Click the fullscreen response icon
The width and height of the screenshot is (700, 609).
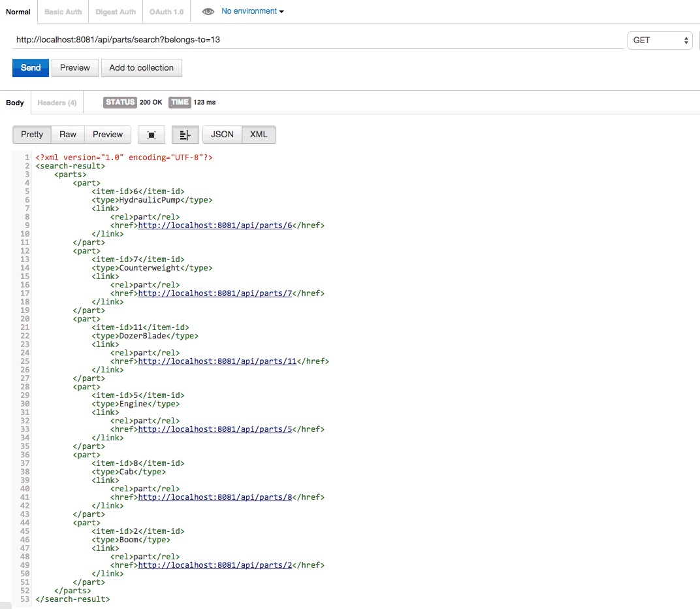151,135
